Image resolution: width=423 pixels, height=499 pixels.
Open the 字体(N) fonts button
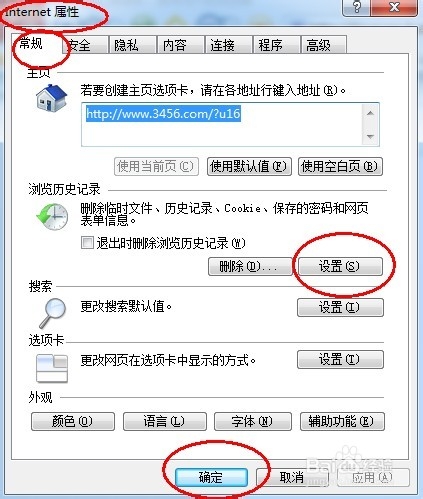(253, 422)
